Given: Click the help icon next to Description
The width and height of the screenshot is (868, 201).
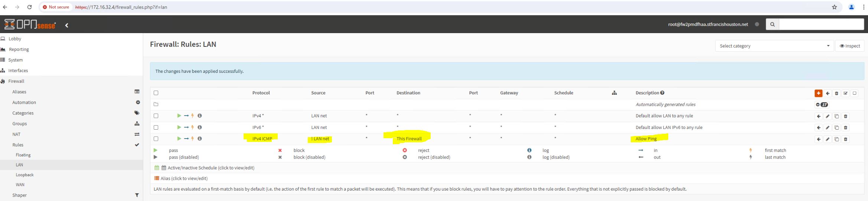Looking at the screenshot, I should coord(662,93).
